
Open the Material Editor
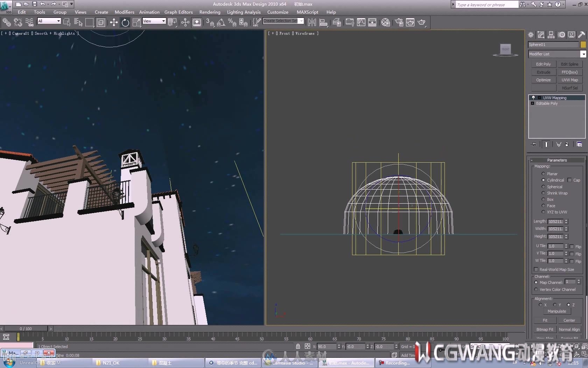[x=386, y=22]
